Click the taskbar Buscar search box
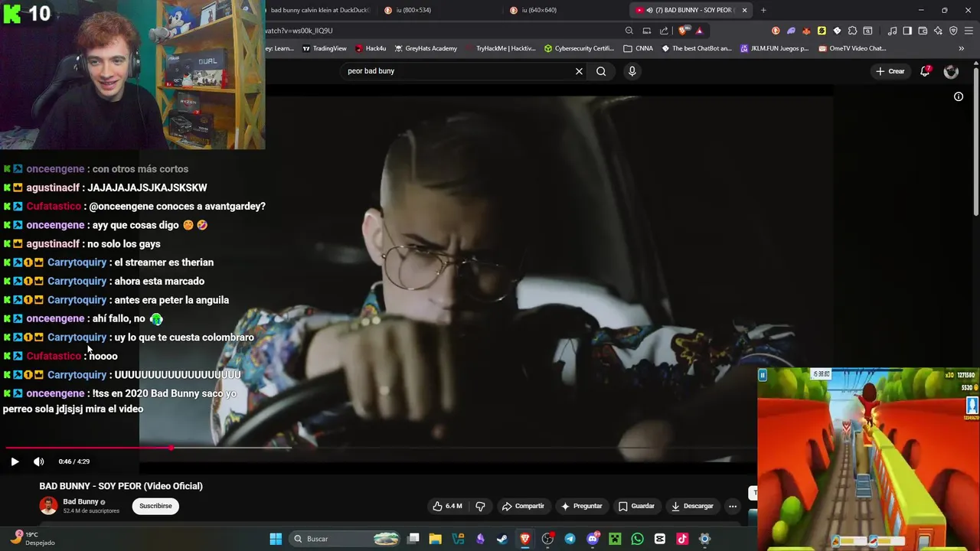980x551 pixels. click(x=346, y=539)
